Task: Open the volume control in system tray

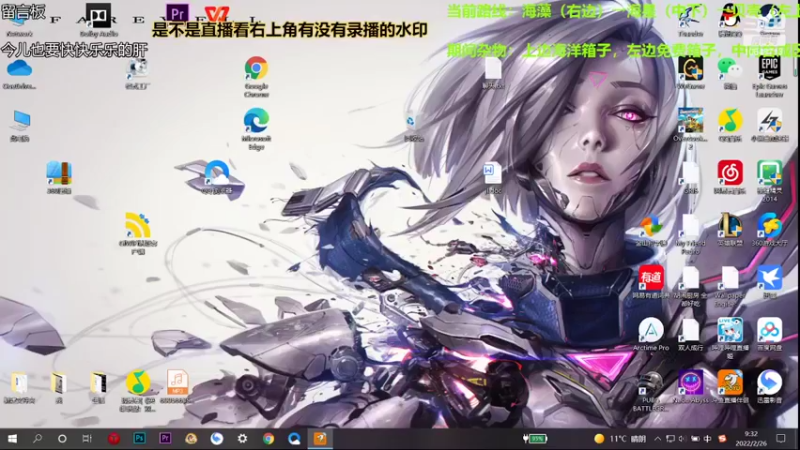Action: point(682,439)
